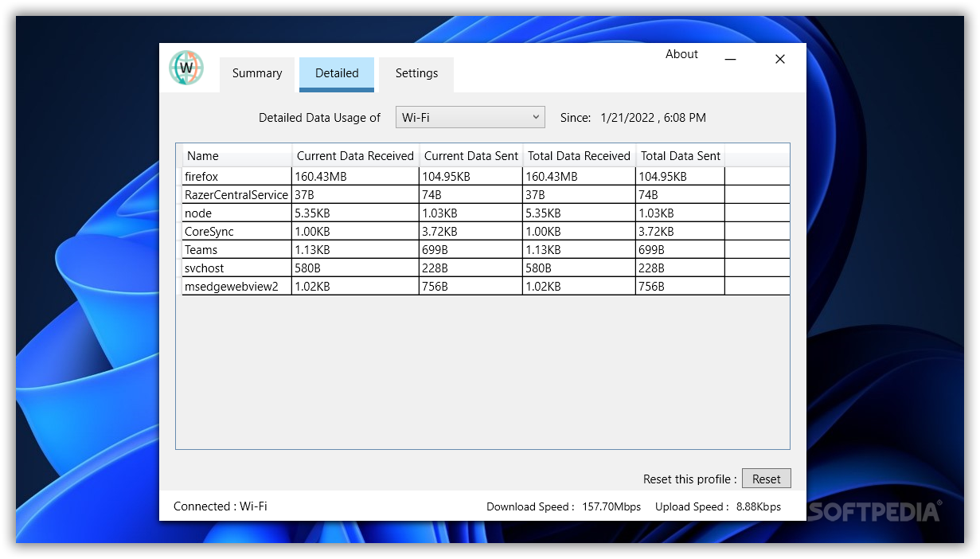
Task: Click Total Data Received column header
Action: [x=580, y=156]
